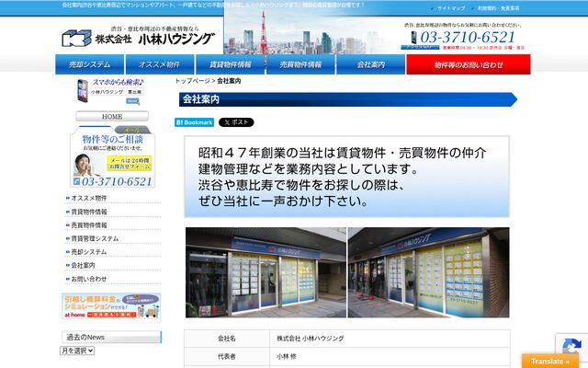Select sidebar link お問い合わせ
The image size is (588, 368).
[89, 279]
